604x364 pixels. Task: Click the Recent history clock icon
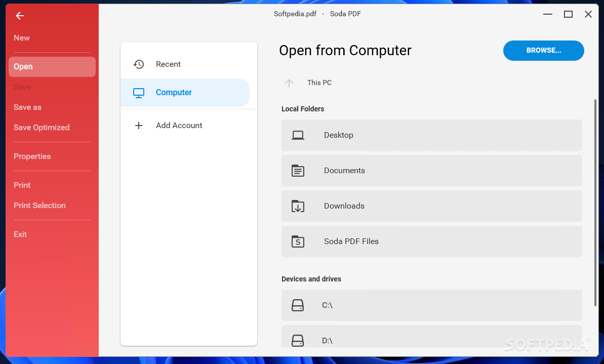pos(139,64)
